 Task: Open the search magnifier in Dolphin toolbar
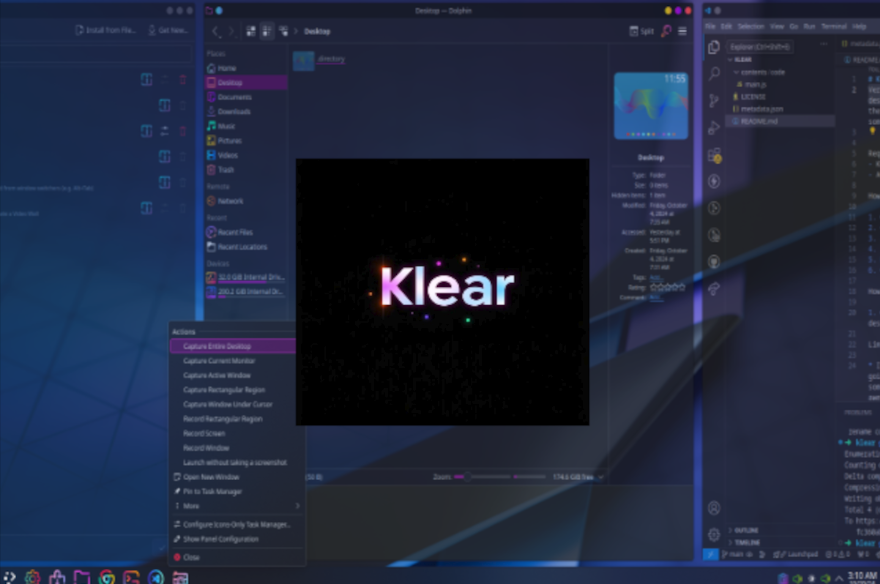coord(666,31)
